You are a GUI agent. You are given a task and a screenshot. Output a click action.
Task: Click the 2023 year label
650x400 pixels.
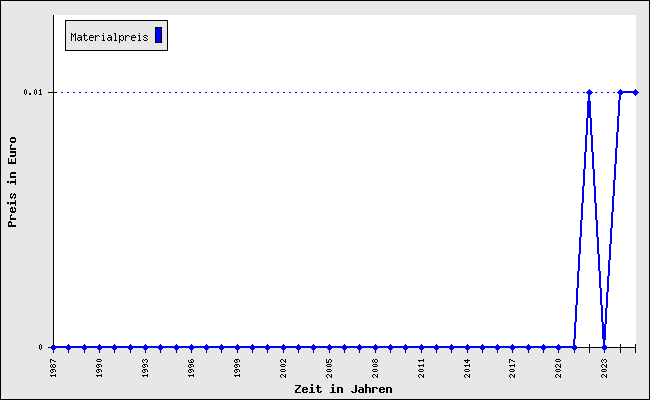pyautogui.click(x=605, y=368)
